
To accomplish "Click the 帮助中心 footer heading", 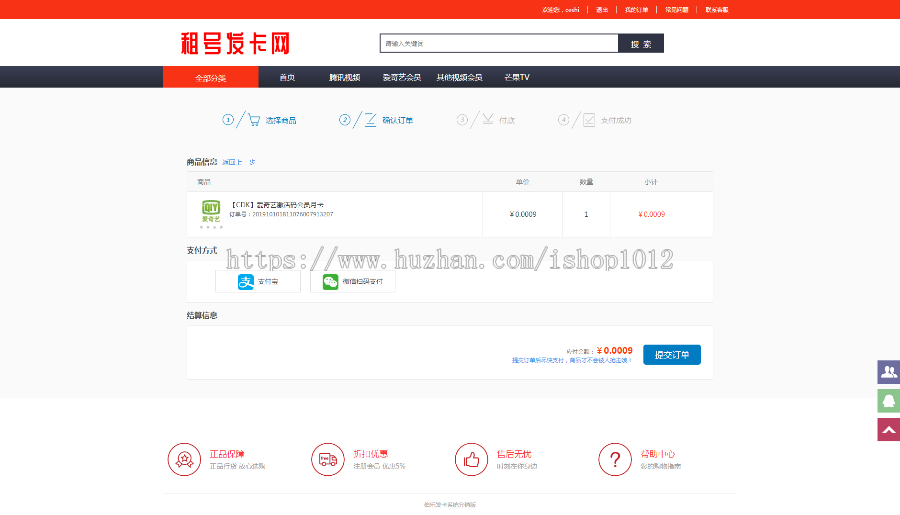I will point(658,454).
